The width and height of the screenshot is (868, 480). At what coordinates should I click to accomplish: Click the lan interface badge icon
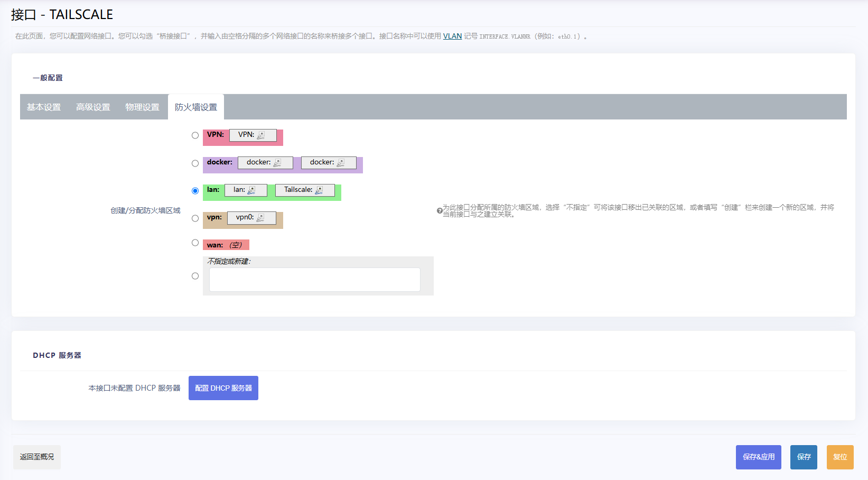tap(251, 190)
